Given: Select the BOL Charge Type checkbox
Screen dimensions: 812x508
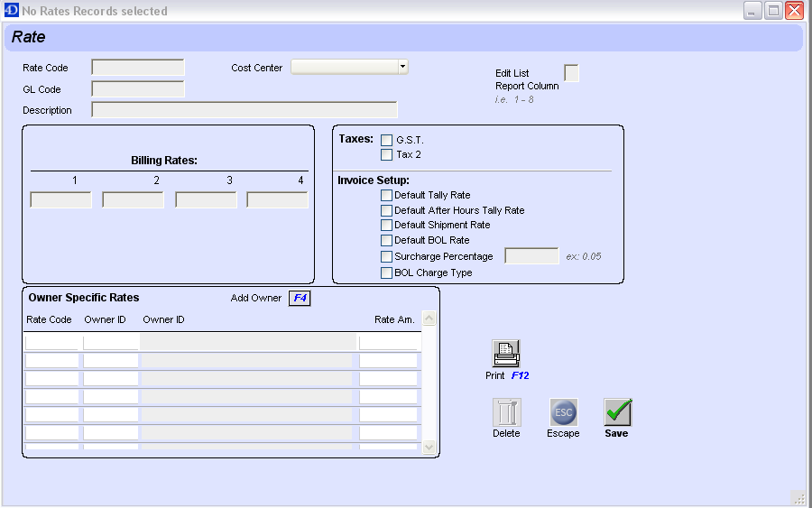Looking at the screenshot, I should (x=387, y=272).
